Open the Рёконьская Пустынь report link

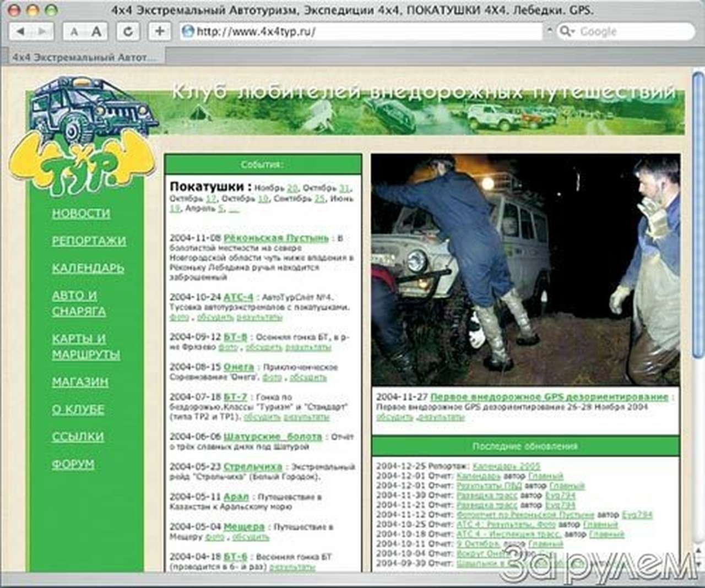click(275, 239)
